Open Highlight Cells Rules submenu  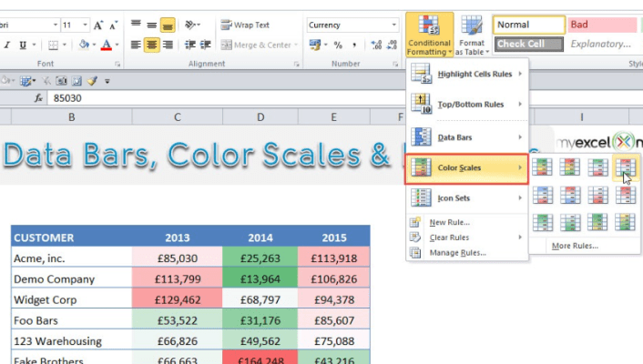467,74
